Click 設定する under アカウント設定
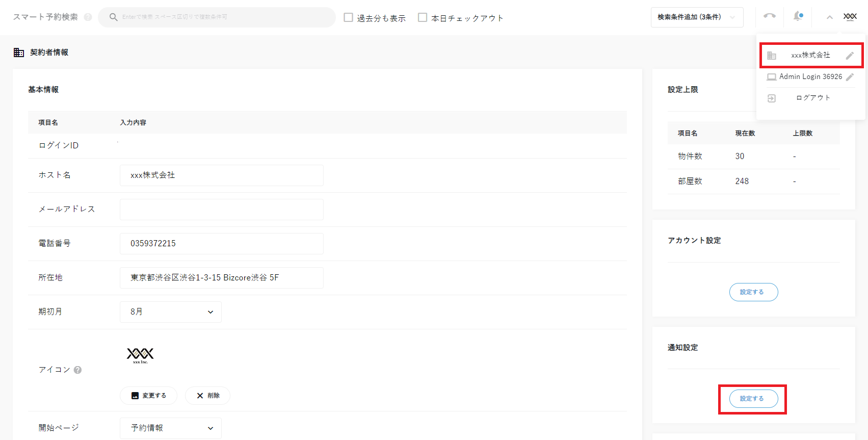Screen dimensions: 868x440 click(753, 292)
